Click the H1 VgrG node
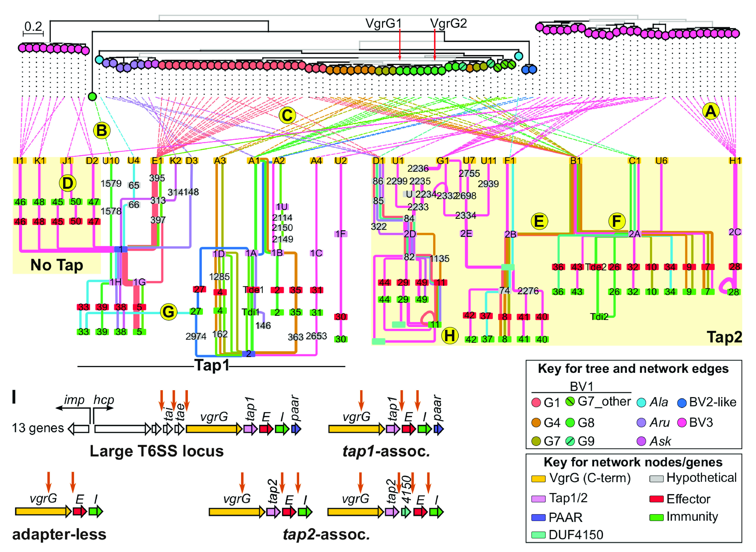 pos(735,161)
